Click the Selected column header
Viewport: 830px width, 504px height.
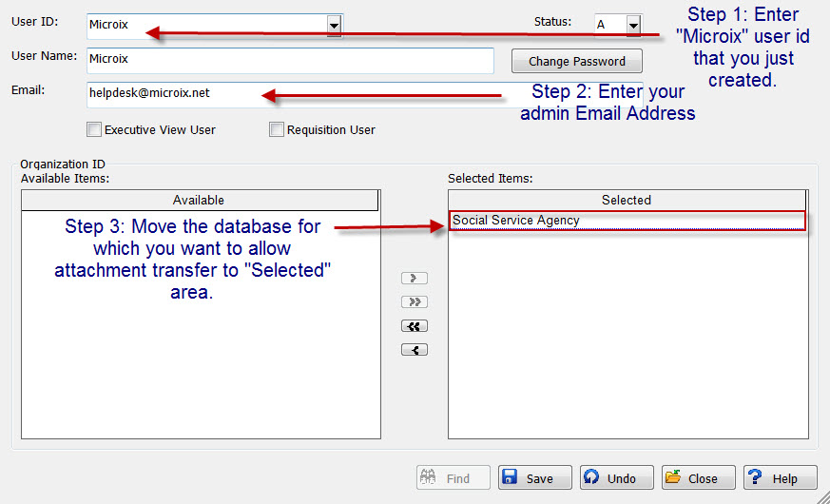627,200
